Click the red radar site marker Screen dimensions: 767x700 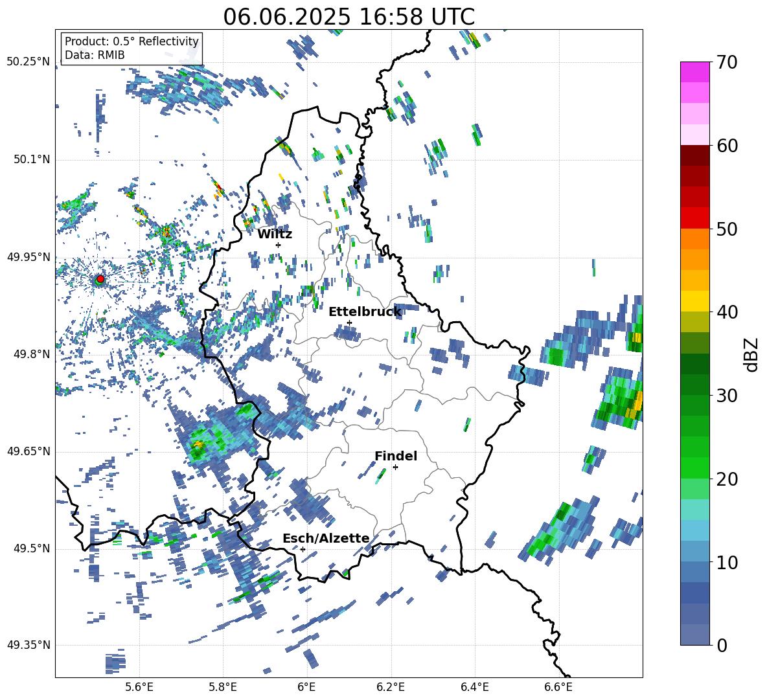click(x=100, y=279)
